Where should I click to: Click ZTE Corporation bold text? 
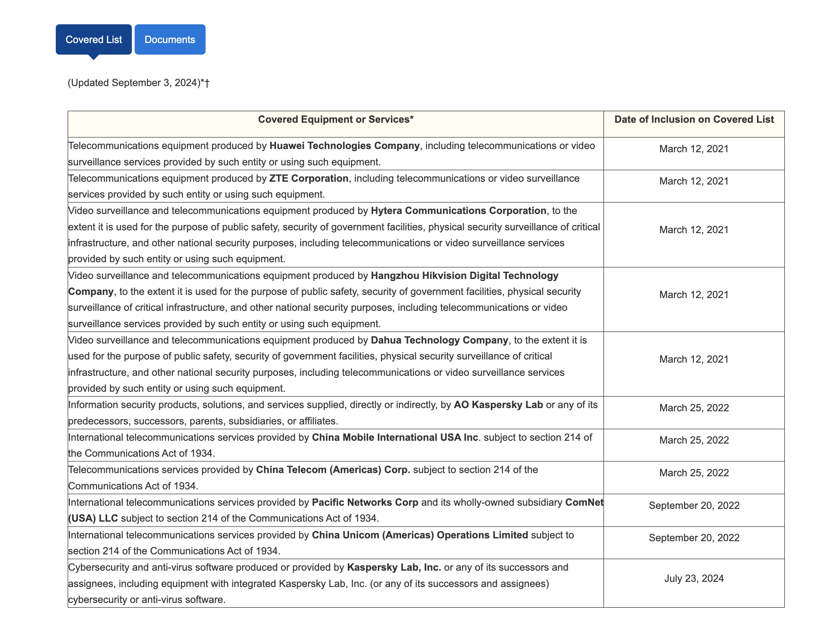coord(309,179)
